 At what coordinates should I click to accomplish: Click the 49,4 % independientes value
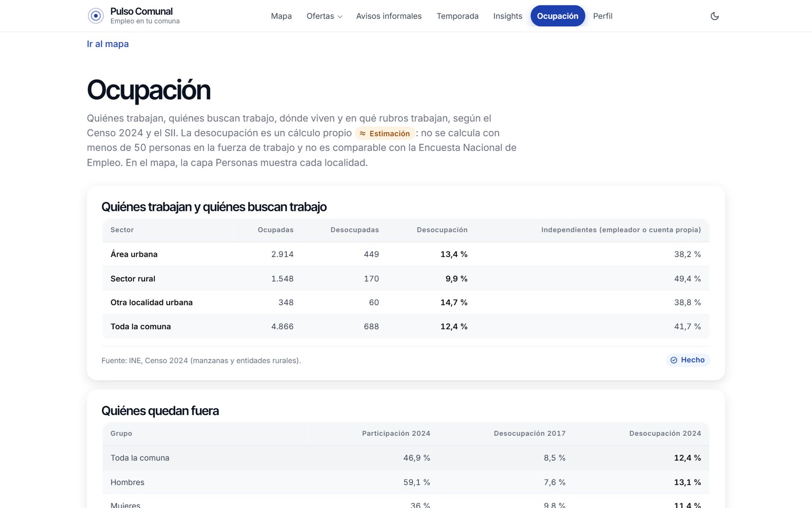(687, 279)
